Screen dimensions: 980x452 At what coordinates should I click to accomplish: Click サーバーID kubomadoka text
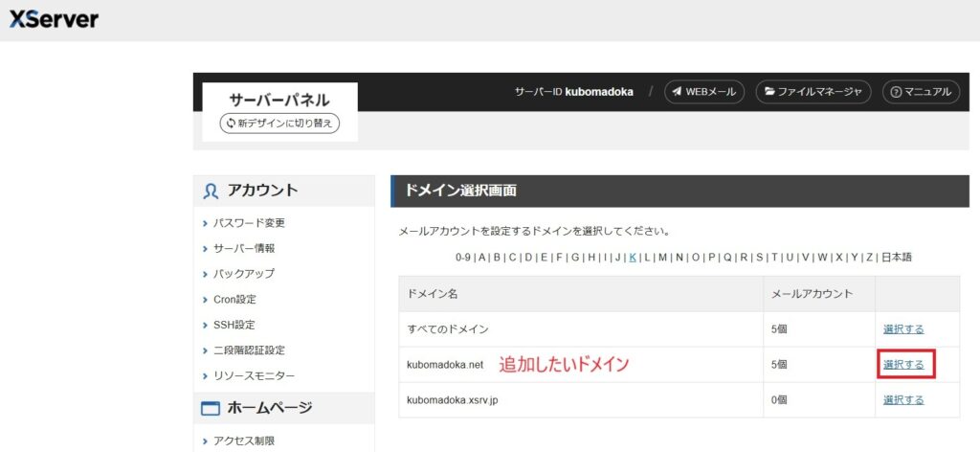tap(574, 92)
